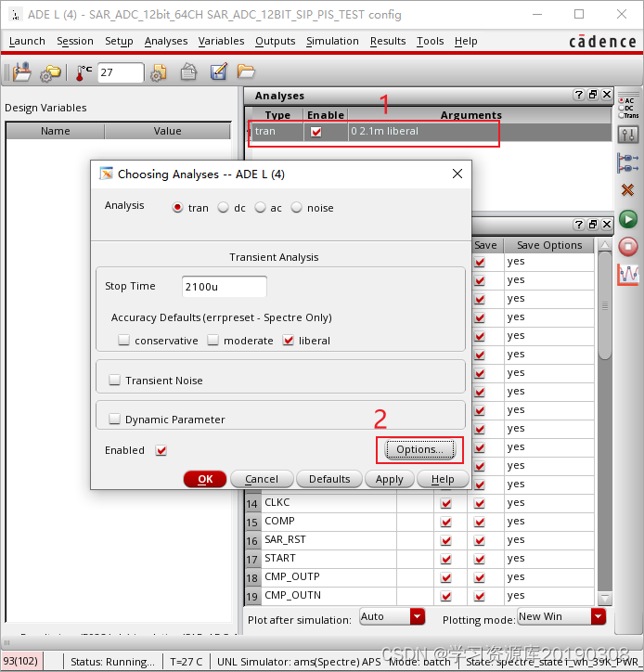Click the Options... button
The width and height of the screenshot is (644, 672).
click(419, 449)
